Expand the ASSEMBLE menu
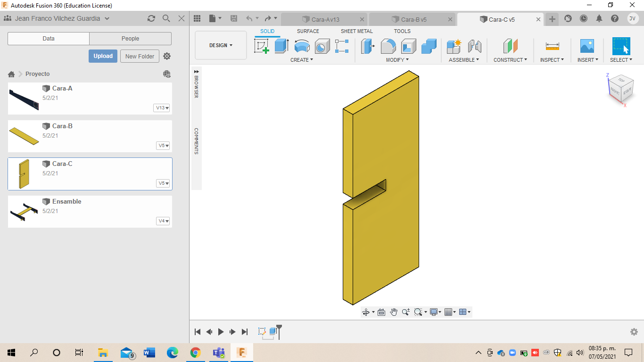 [464, 60]
